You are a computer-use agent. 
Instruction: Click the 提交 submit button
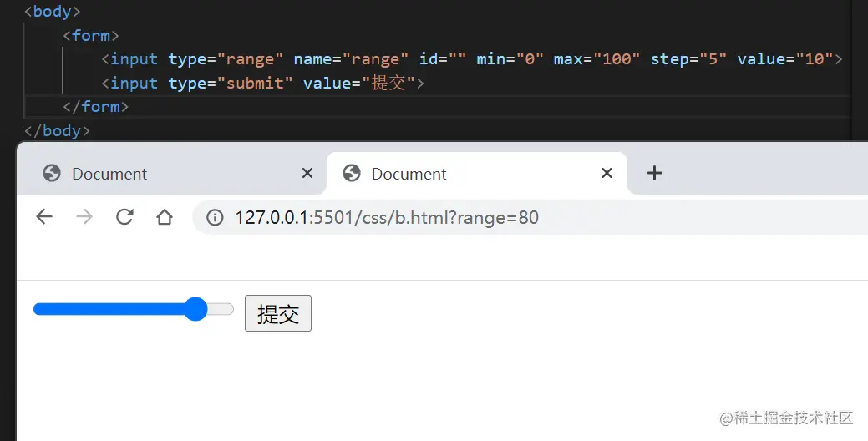click(x=278, y=313)
